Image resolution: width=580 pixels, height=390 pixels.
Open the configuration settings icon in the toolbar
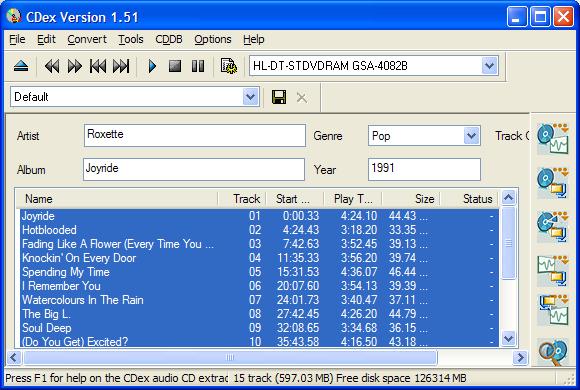[x=229, y=66]
